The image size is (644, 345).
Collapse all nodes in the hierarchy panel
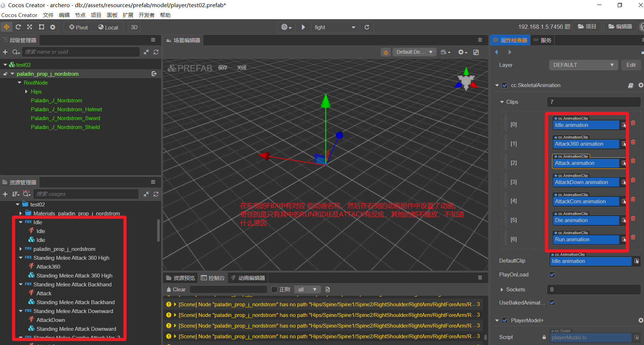[x=146, y=52]
